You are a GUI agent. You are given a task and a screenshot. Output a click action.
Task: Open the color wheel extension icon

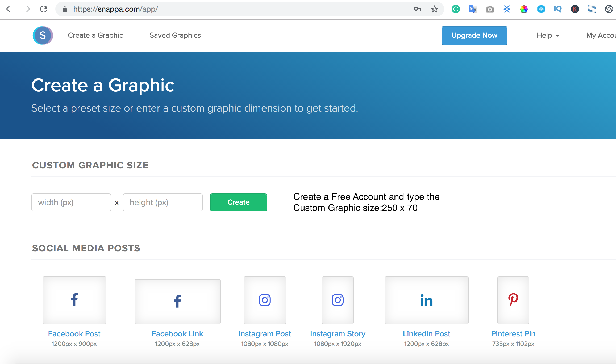tap(524, 9)
